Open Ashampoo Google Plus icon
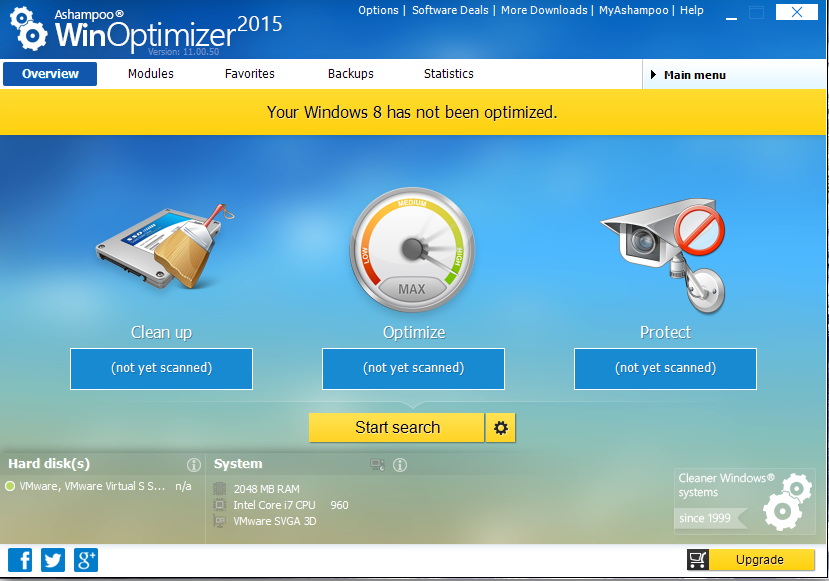The width and height of the screenshot is (829, 581). (86, 560)
